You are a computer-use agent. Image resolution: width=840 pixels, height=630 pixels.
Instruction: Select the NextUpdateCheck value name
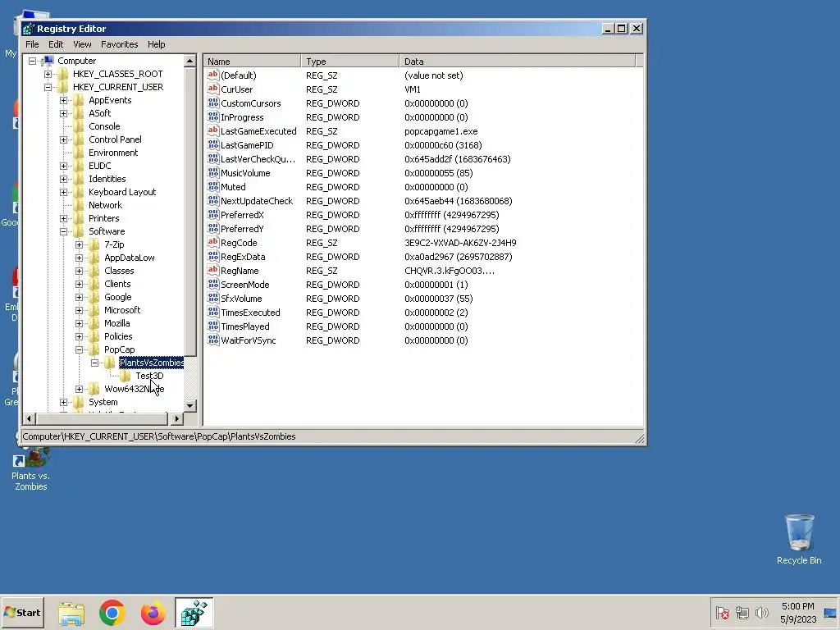pos(257,202)
